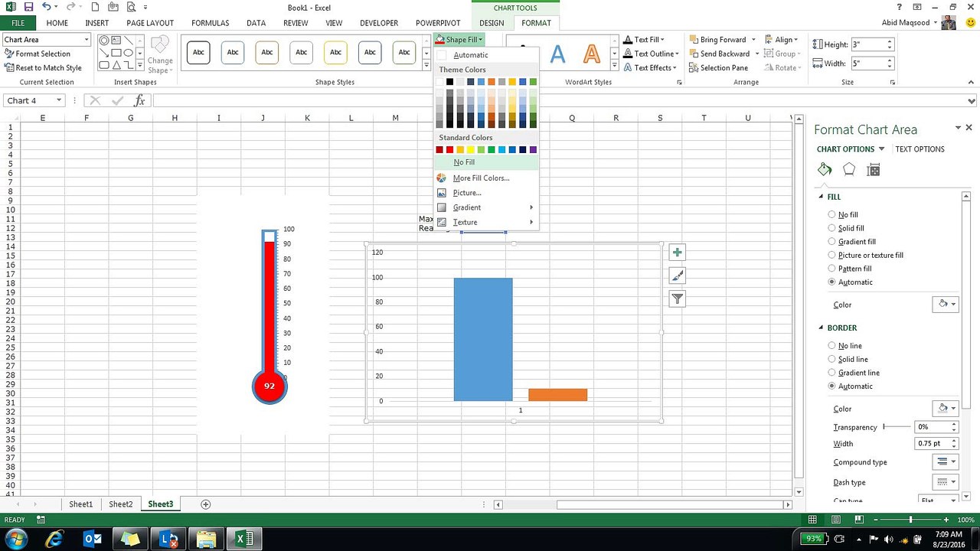Click the Excel taskbar icon
The height and width of the screenshot is (551, 980).
(244, 539)
